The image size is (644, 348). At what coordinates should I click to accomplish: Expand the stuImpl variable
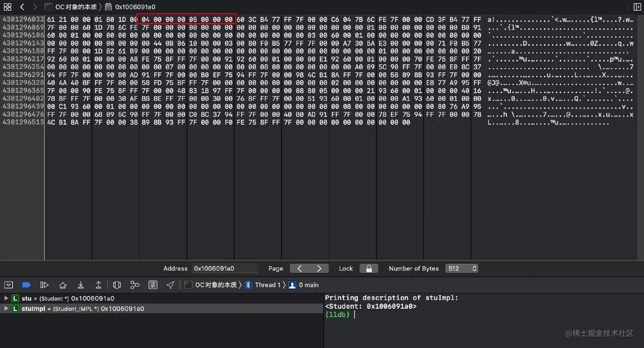click(6, 308)
